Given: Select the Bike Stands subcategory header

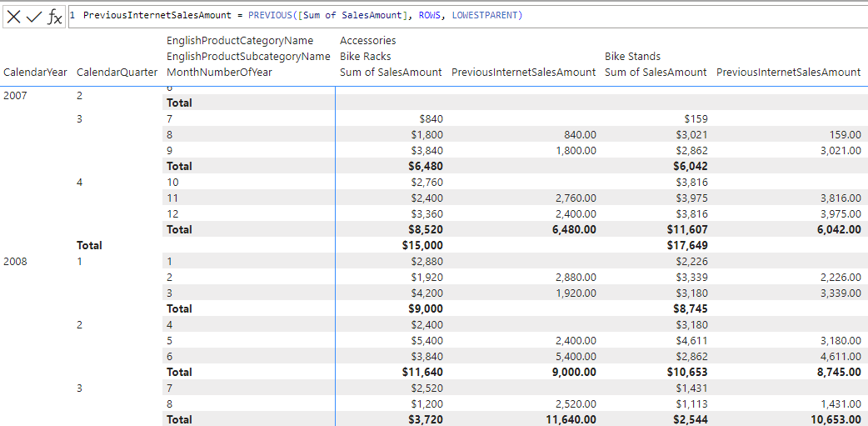Looking at the screenshot, I should point(632,57).
